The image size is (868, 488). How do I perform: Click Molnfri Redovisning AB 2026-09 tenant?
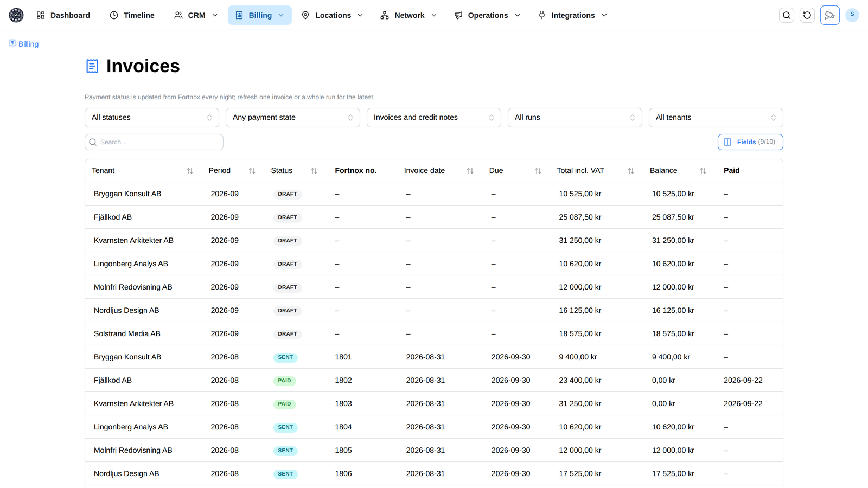tap(133, 287)
